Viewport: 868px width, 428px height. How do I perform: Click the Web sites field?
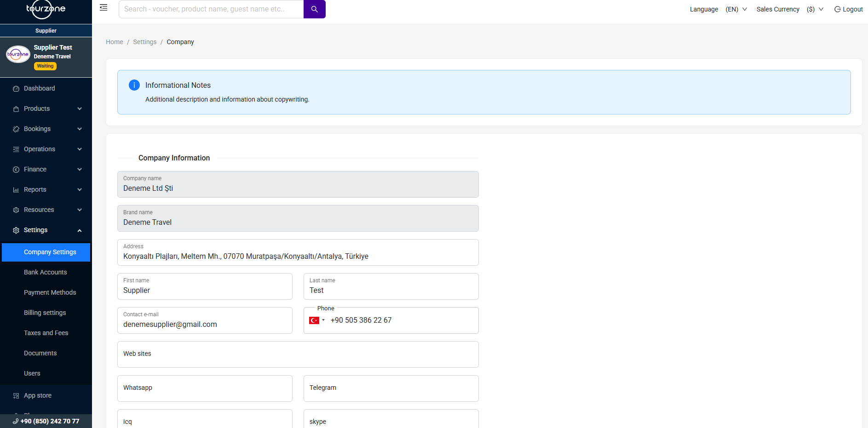[x=298, y=354]
